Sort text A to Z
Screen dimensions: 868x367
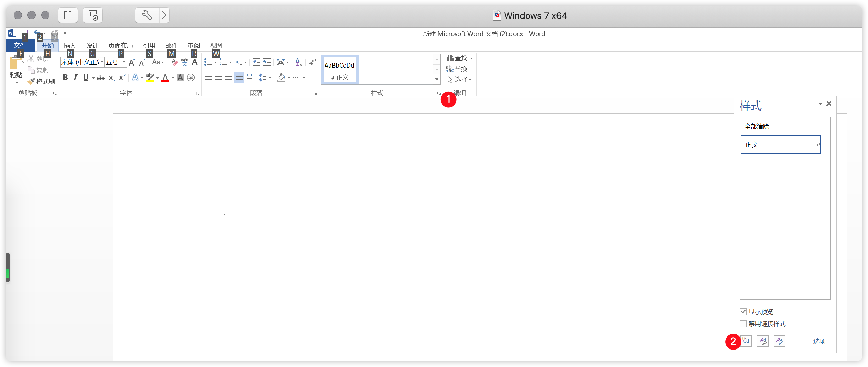[299, 62]
